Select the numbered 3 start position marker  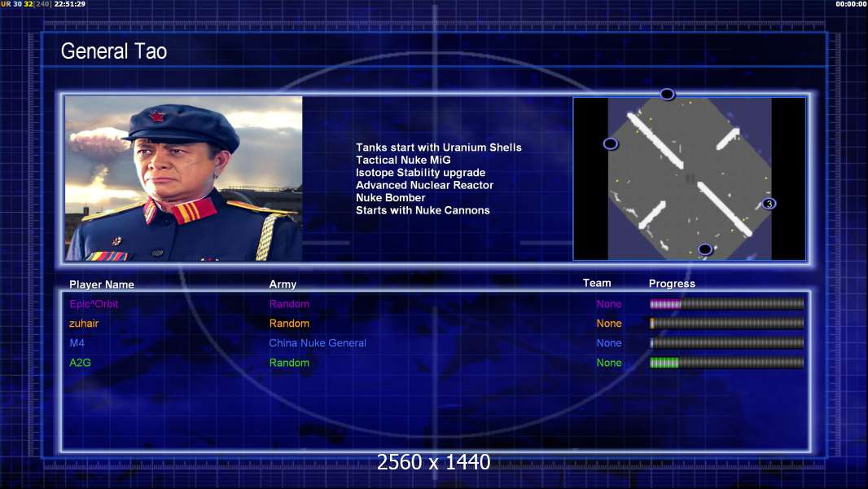click(769, 204)
